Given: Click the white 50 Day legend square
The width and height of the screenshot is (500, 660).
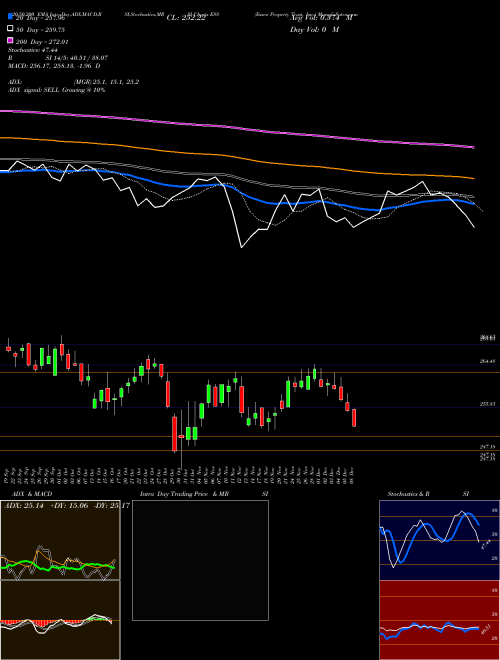Looking at the screenshot, I should click(x=10, y=29).
